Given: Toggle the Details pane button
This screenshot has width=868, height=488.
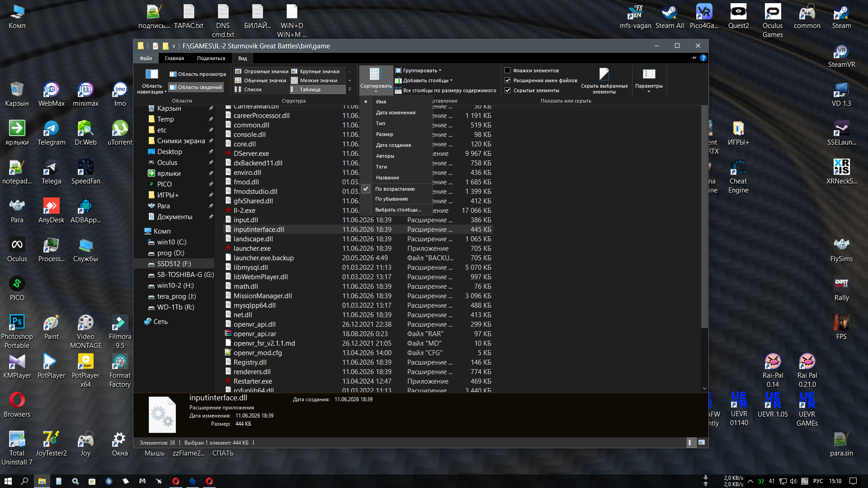Looking at the screenshot, I should pos(196,87).
